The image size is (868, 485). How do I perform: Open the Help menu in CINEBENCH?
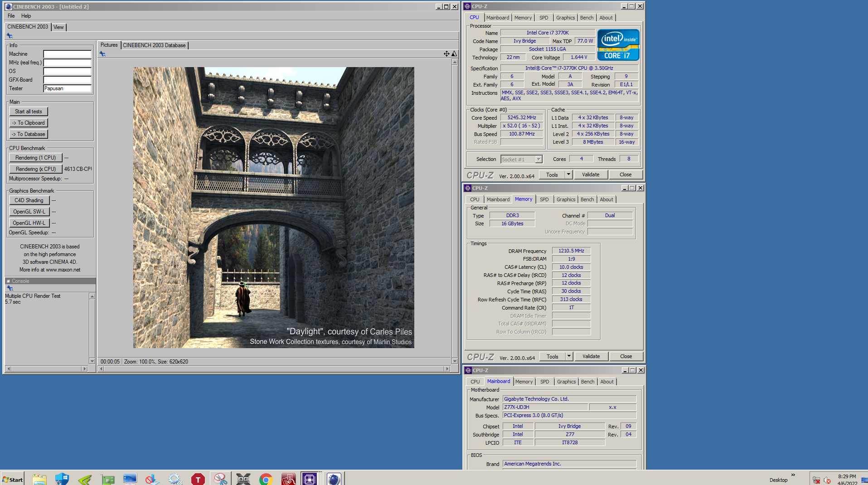(26, 16)
